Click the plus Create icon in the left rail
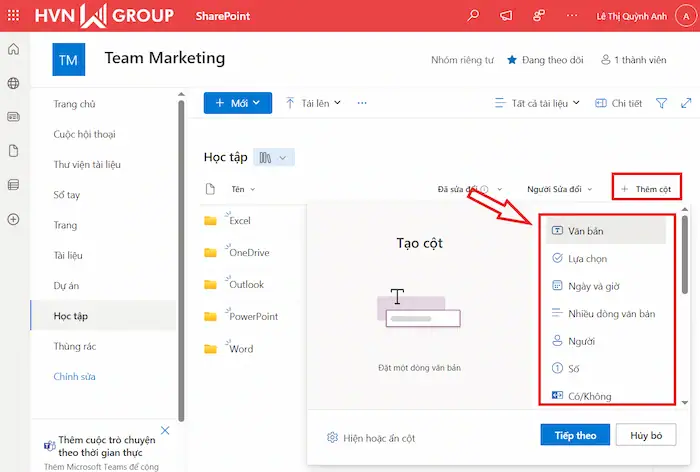This screenshot has width=700, height=472. (x=13, y=219)
